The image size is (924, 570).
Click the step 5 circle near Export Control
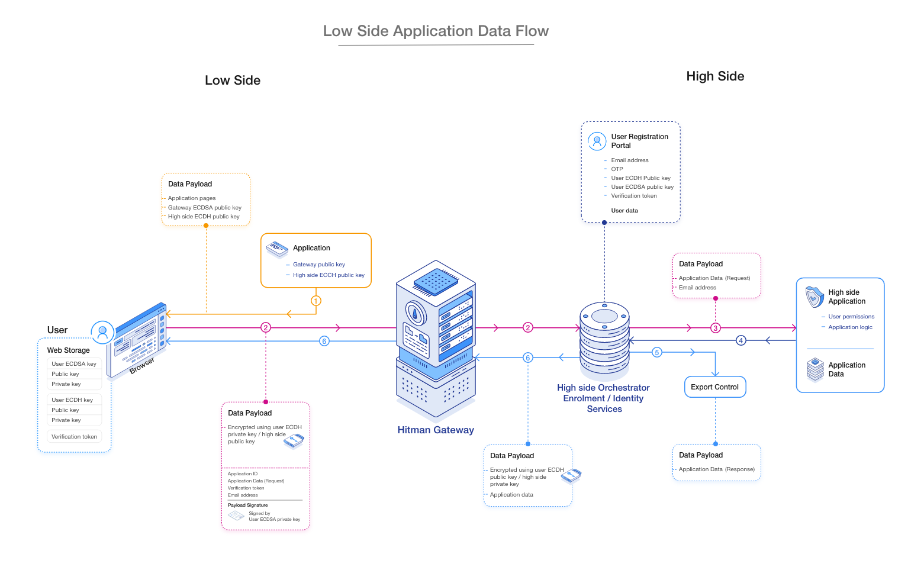(x=656, y=352)
